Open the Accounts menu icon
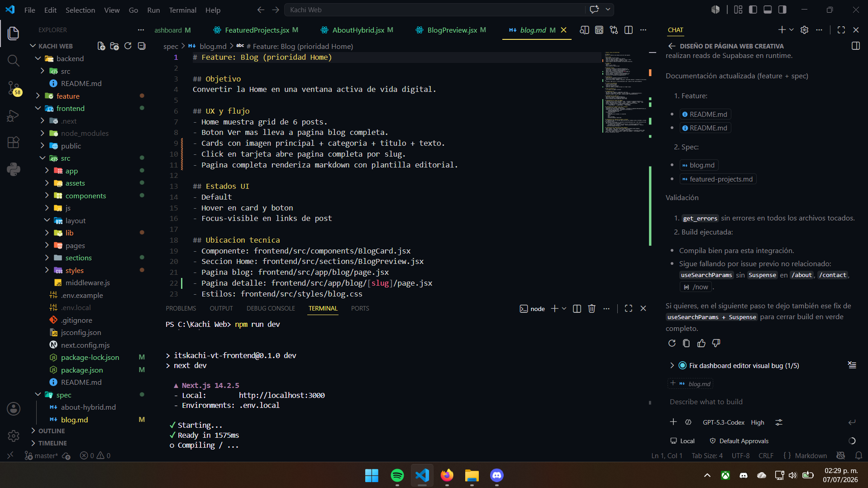The height and width of the screenshot is (488, 868). [14, 409]
